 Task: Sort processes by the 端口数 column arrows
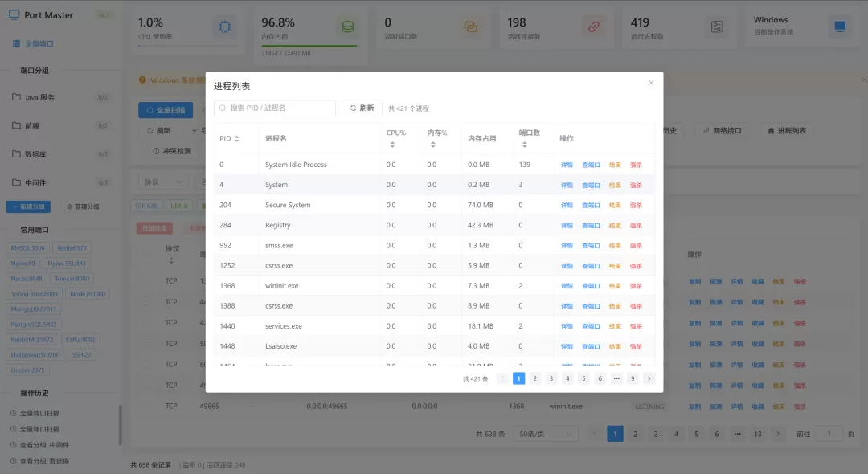point(524,145)
